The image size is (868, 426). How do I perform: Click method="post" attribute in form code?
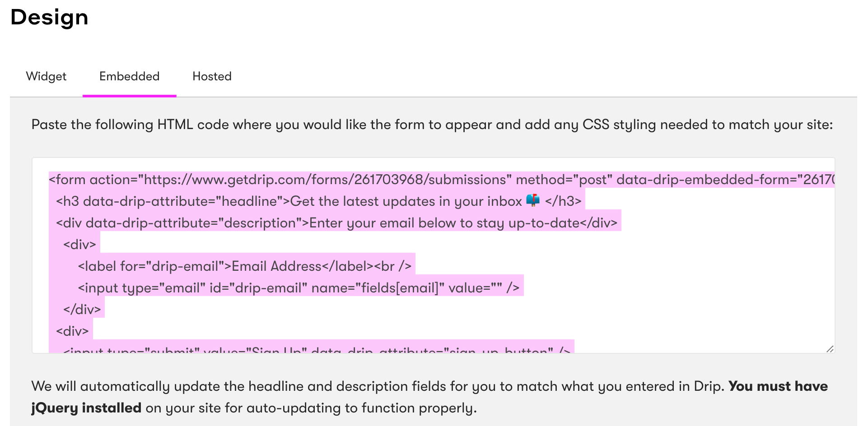pyautogui.click(x=564, y=180)
